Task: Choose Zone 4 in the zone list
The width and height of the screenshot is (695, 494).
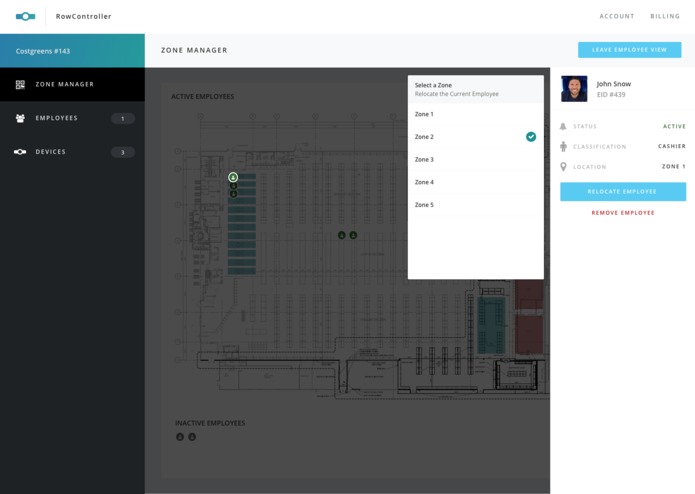Action: pos(476,182)
